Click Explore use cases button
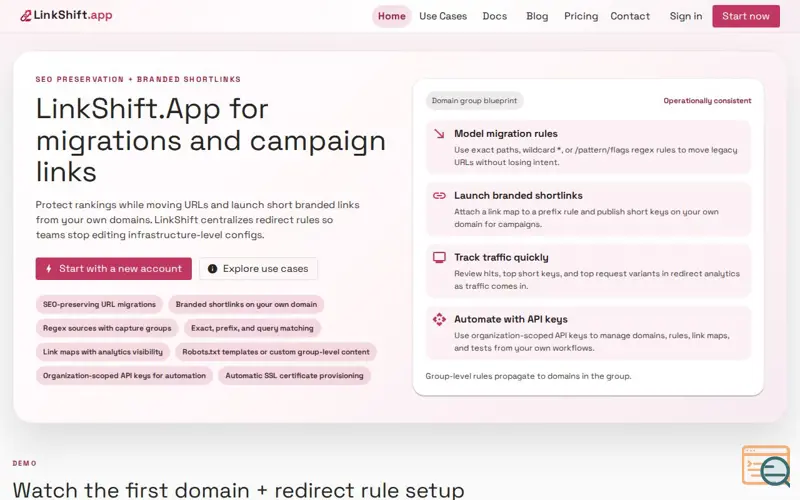The height and width of the screenshot is (500, 800). pyautogui.click(x=258, y=268)
